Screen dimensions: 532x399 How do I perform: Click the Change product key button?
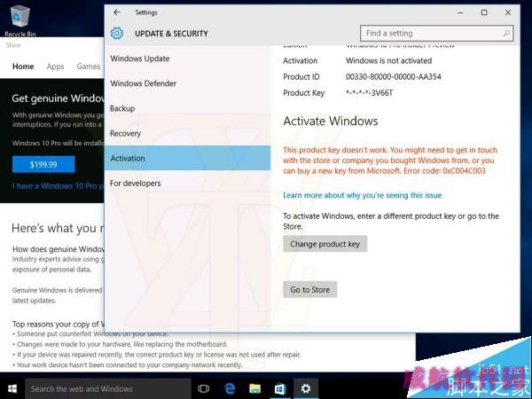(325, 244)
